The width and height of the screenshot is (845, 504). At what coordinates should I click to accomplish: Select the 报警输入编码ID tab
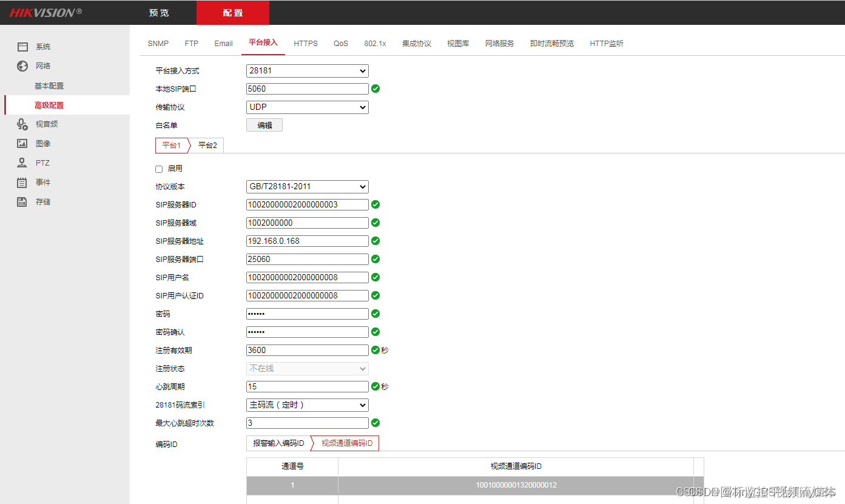278,444
